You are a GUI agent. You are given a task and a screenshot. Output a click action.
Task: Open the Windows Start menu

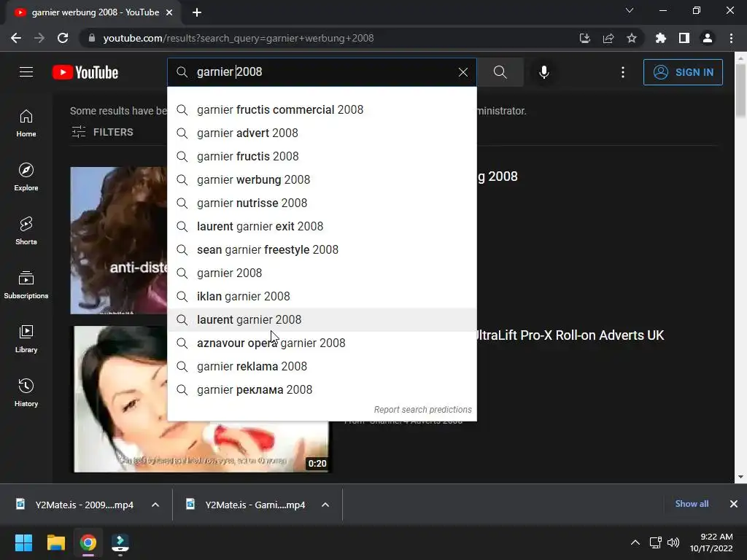[x=23, y=542]
